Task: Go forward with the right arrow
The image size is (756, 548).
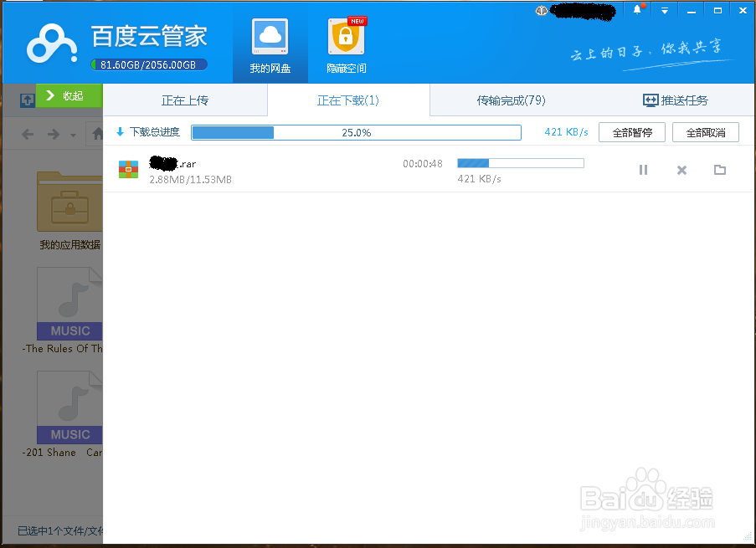Action: coord(53,134)
